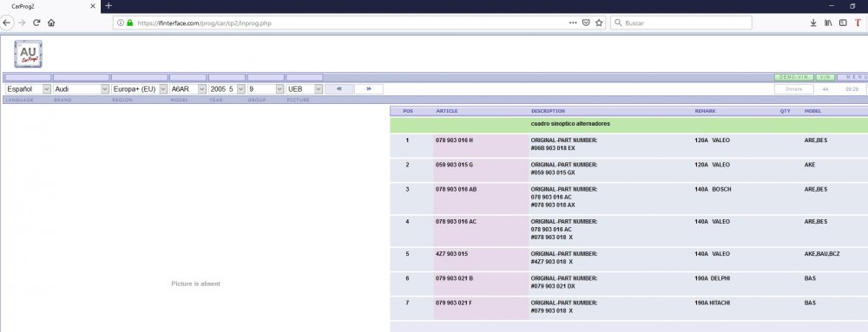Go to next picture with » button
Image resolution: width=868 pixels, height=332 pixels.
[369, 89]
